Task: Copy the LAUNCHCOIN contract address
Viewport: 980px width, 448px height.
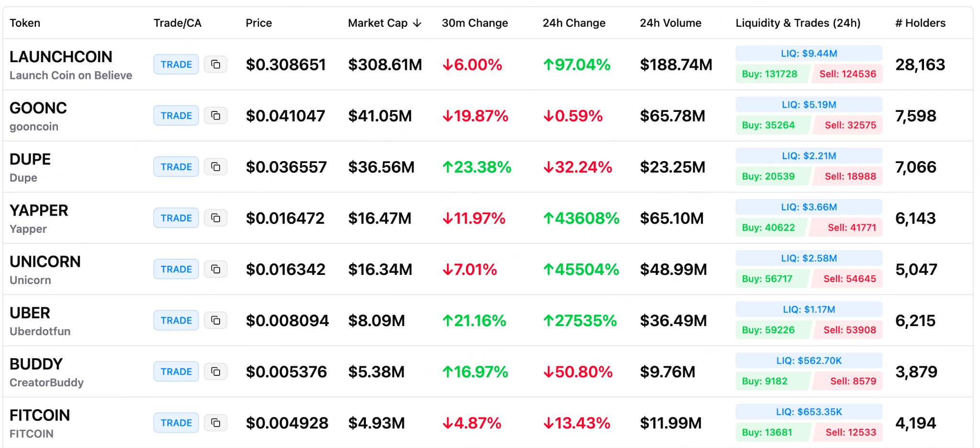Action: coord(215,65)
